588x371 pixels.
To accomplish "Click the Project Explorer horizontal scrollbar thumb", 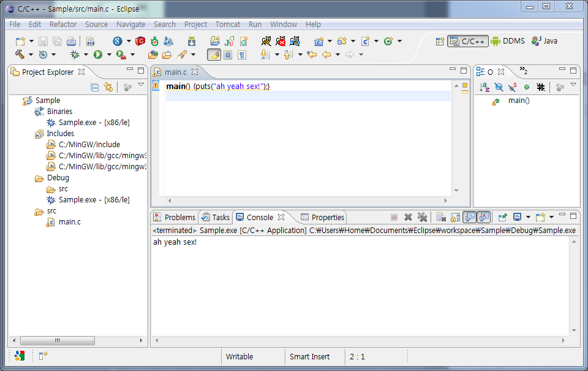I will click(58, 340).
